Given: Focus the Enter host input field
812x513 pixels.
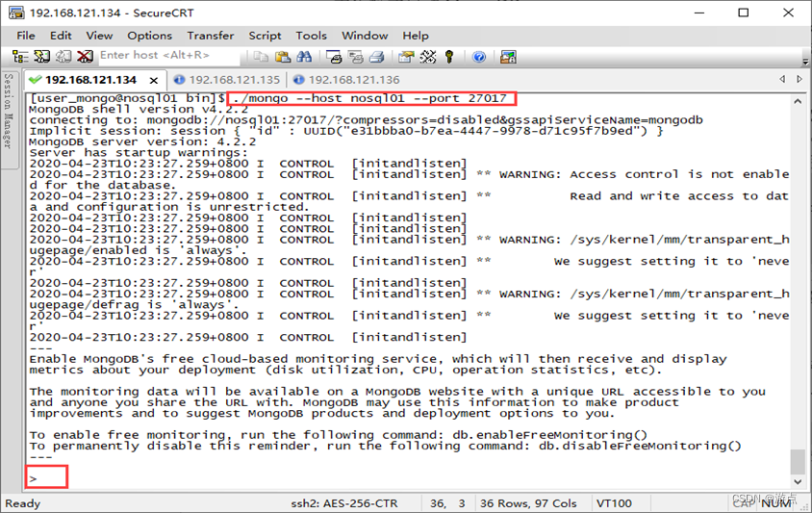Looking at the screenshot, I should [x=168, y=56].
